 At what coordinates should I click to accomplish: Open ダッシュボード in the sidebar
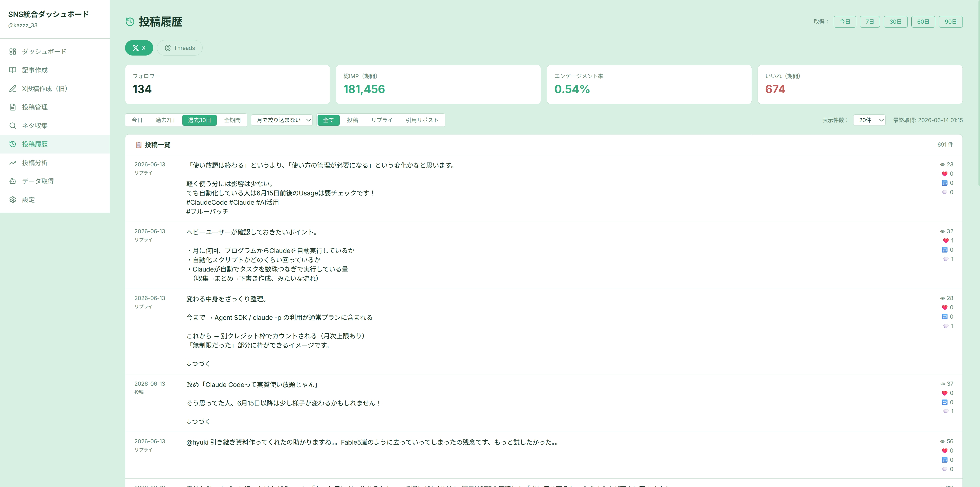(x=55, y=51)
